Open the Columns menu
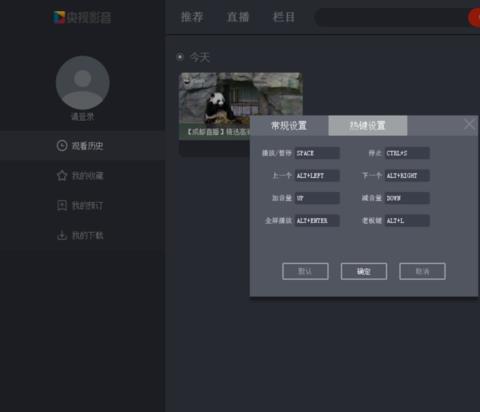480x412 pixels. click(284, 17)
